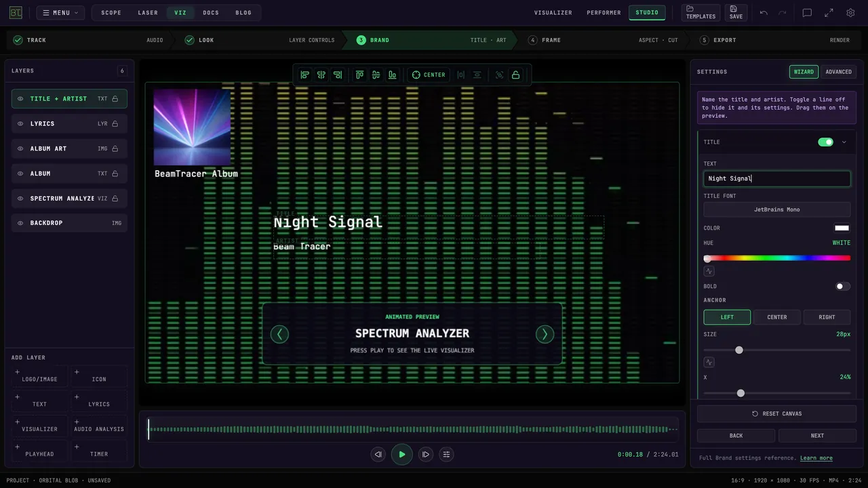868x488 pixels.
Task: Enter fullscreen with the expand arrows icon
Action: point(829,13)
